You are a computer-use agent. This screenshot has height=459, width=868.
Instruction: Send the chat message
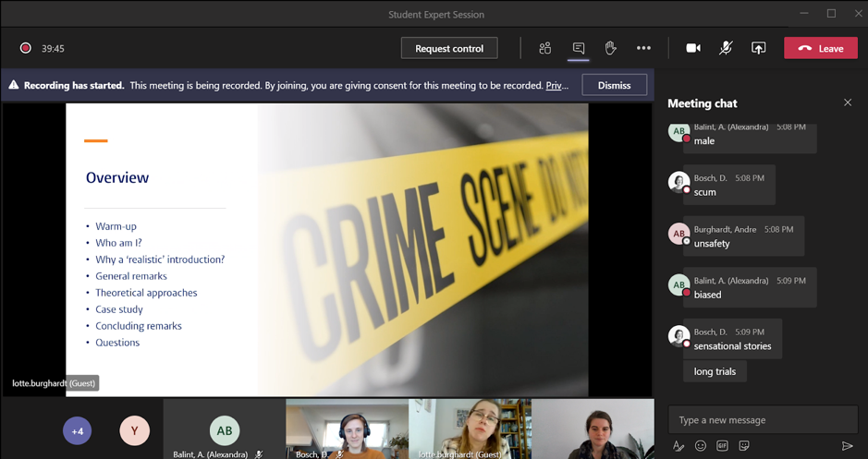(847, 446)
